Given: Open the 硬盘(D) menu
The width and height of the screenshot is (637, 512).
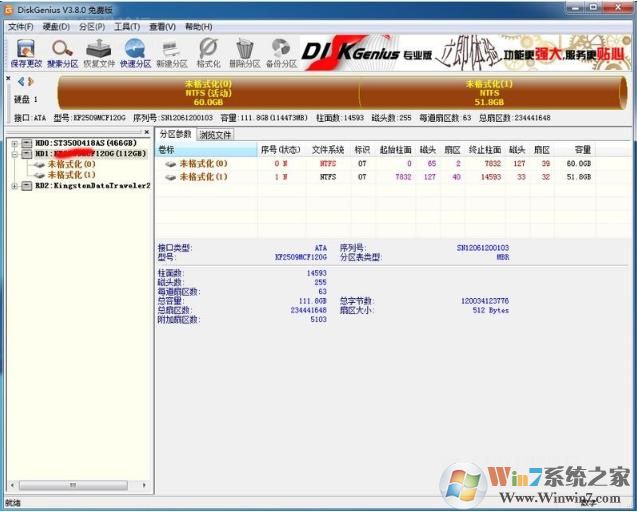Looking at the screenshot, I should 54,26.
